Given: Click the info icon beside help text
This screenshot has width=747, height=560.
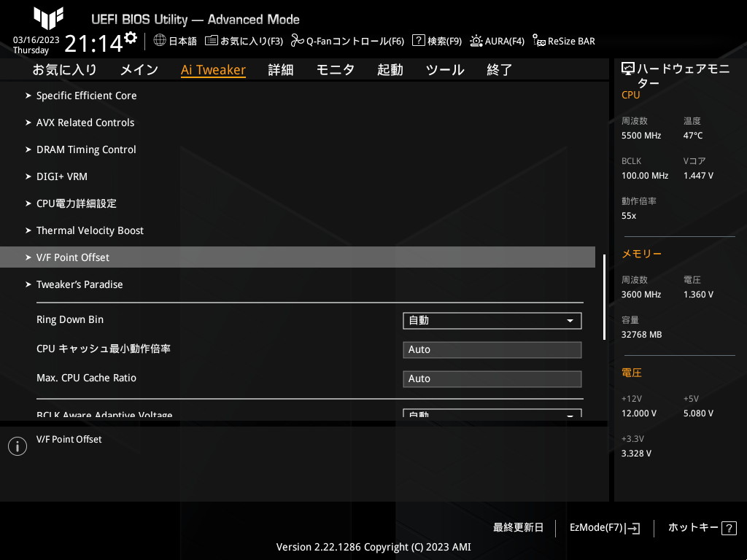Looking at the screenshot, I should click(18, 446).
